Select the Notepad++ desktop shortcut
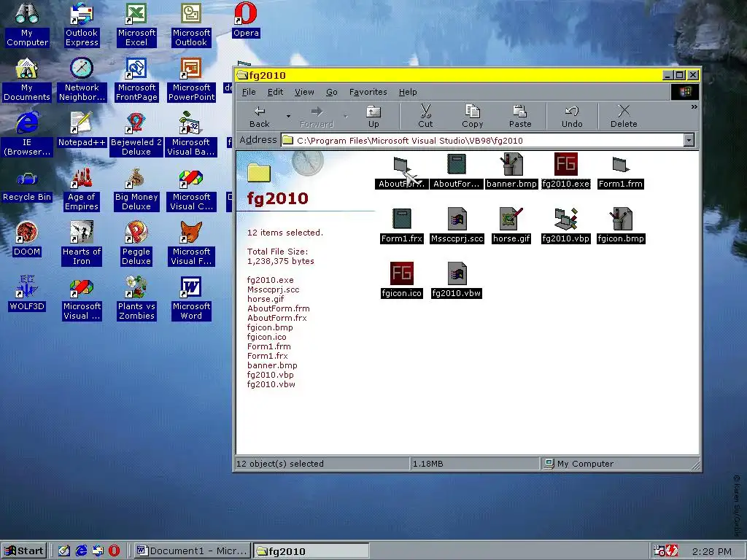The height and width of the screenshot is (560, 747). [82, 122]
